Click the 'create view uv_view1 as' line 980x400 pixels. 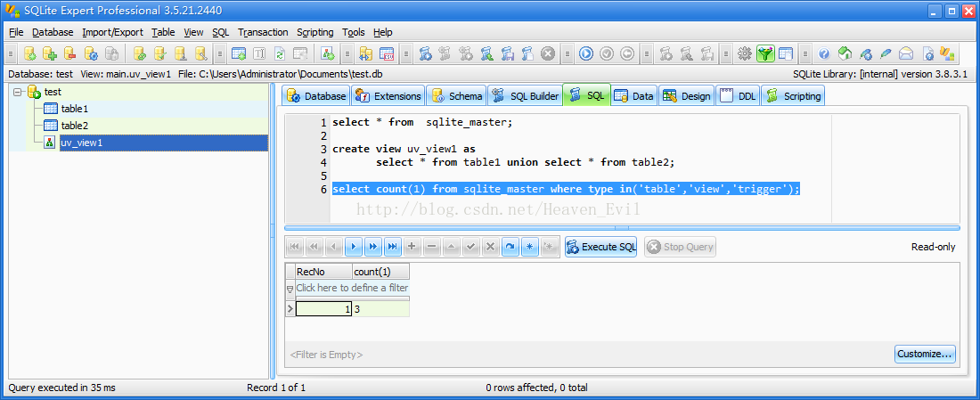[x=404, y=150]
